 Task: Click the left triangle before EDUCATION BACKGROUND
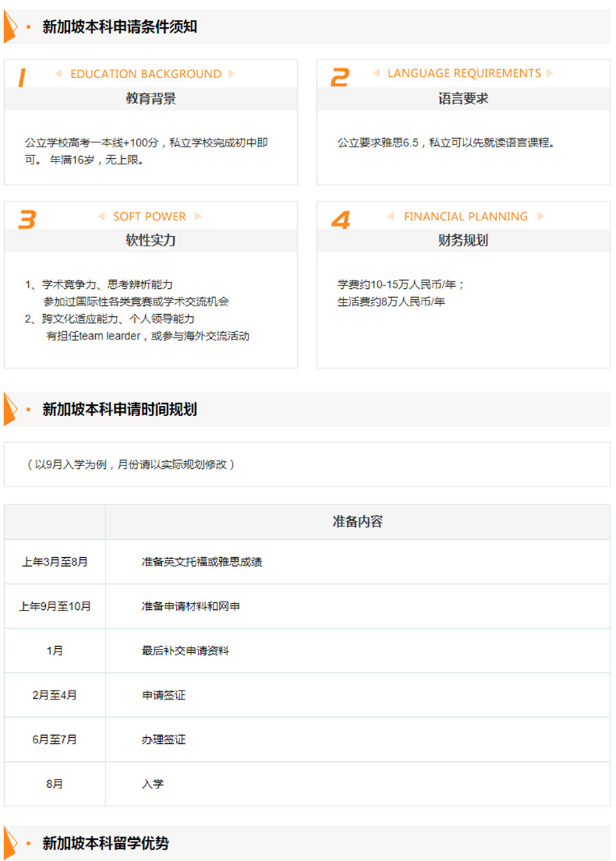tap(58, 74)
